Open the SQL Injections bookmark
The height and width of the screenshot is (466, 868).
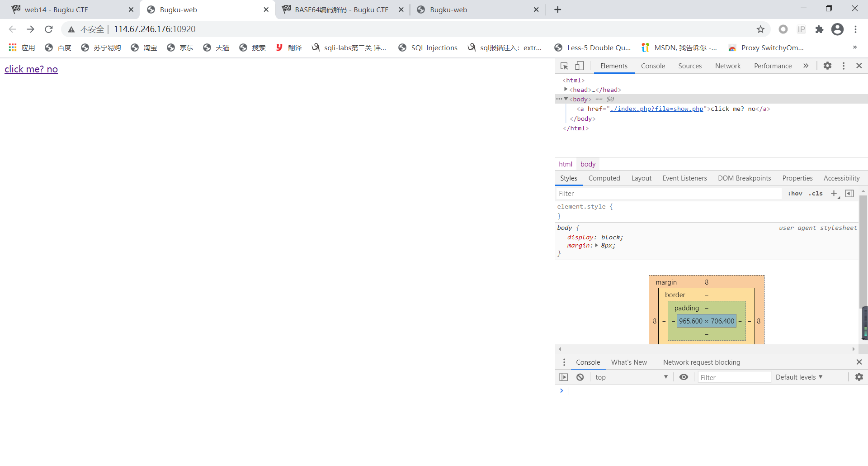428,48
